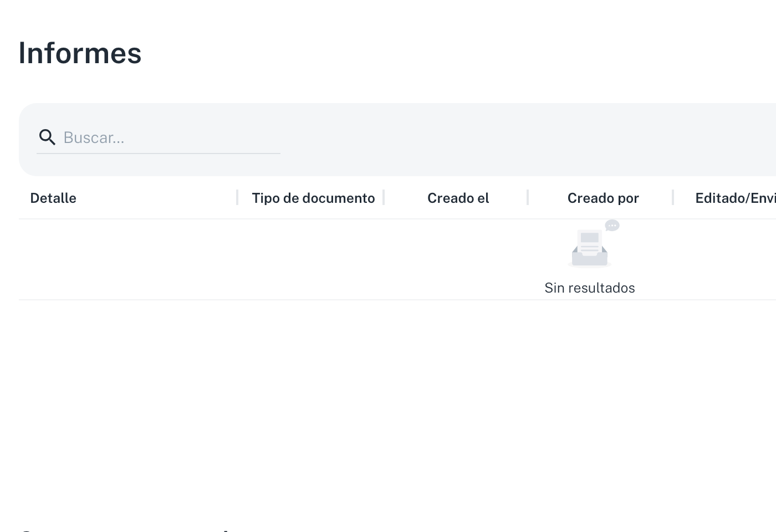Click the divider after Creado por

click(673, 197)
